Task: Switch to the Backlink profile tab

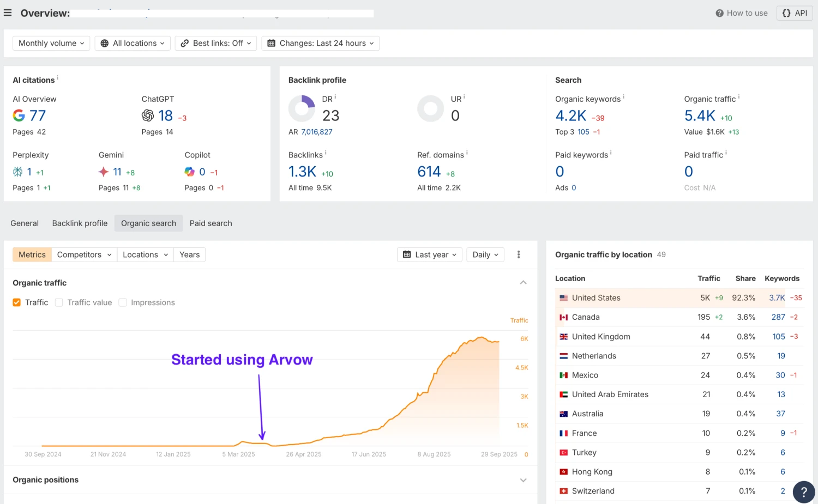Action: (x=80, y=223)
